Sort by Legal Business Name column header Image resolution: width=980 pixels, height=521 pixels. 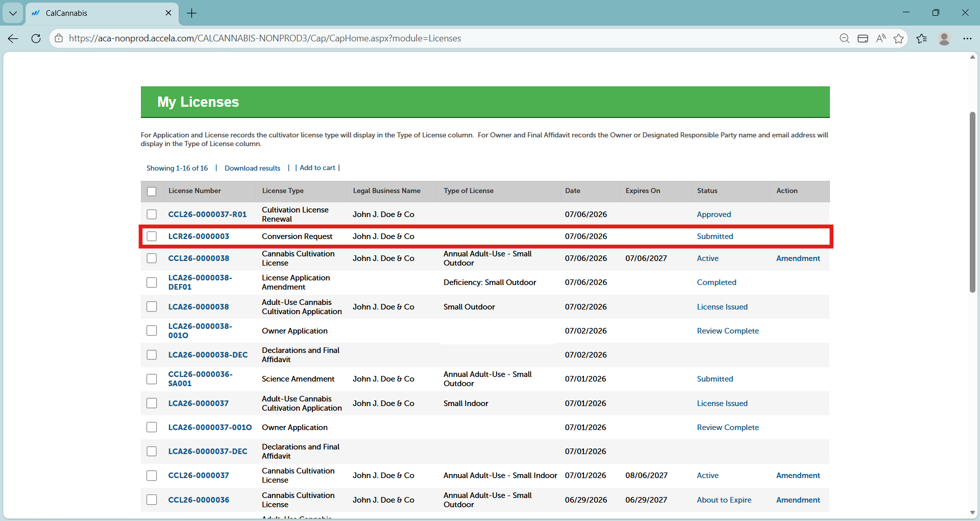pos(386,191)
